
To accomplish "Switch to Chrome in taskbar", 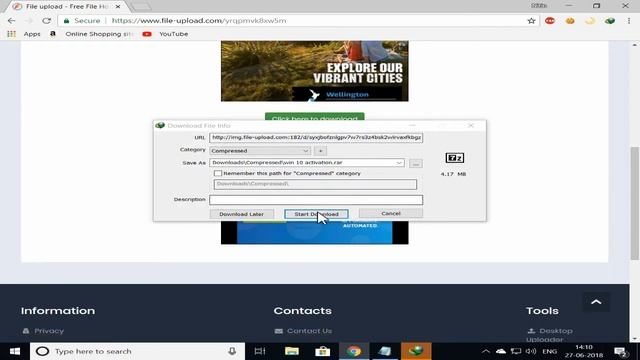I will pos(353,351).
